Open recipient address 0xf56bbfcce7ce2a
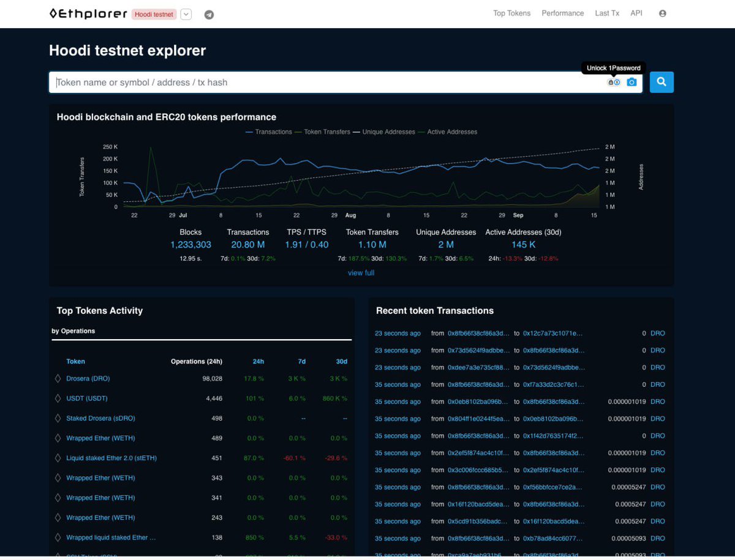This screenshot has height=560, width=735. 553,488
